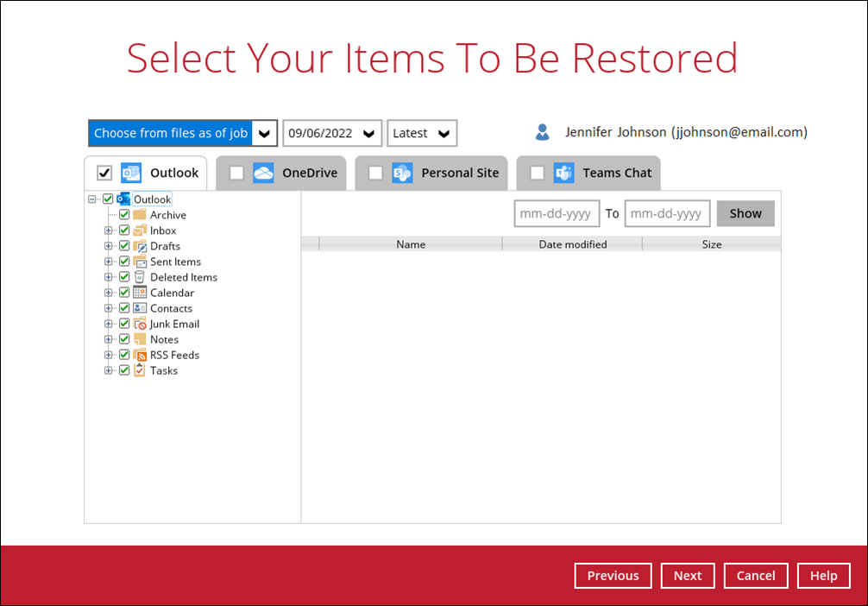Open the backup date 09/06/2022 dropdown
Viewport: 868px width, 606px height.
point(332,133)
